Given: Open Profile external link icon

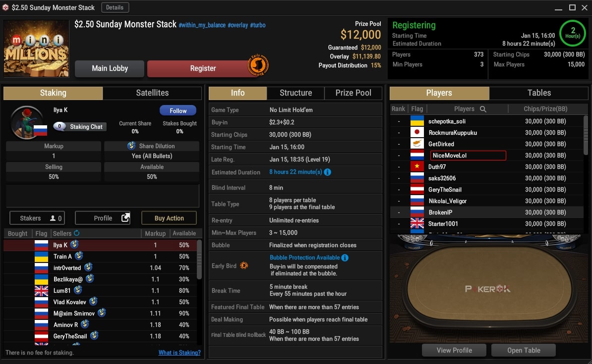Looking at the screenshot, I should pyautogui.click(x=125, y=217).
